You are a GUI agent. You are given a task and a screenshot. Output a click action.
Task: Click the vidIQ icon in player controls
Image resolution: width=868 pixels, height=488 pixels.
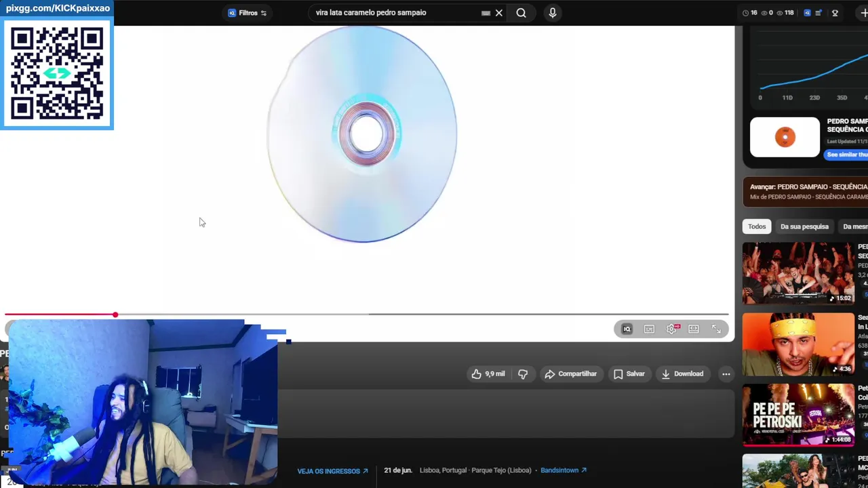tap(627, 329)
